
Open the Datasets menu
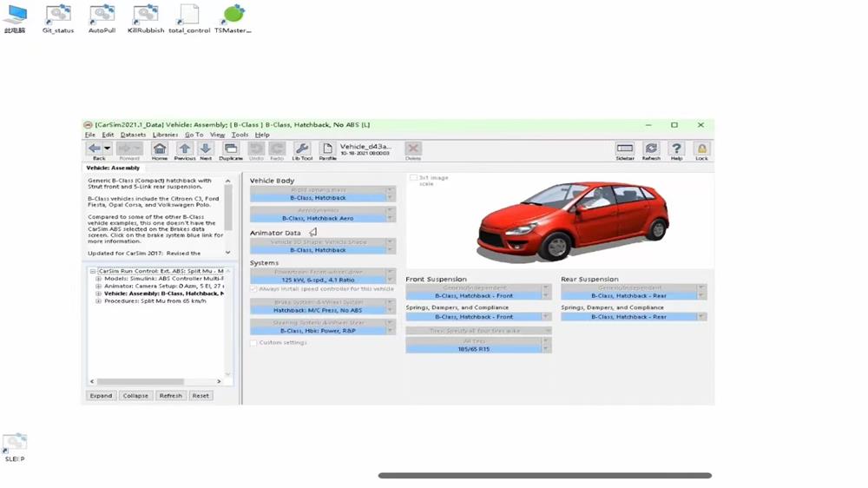click(x=133, y=135)
